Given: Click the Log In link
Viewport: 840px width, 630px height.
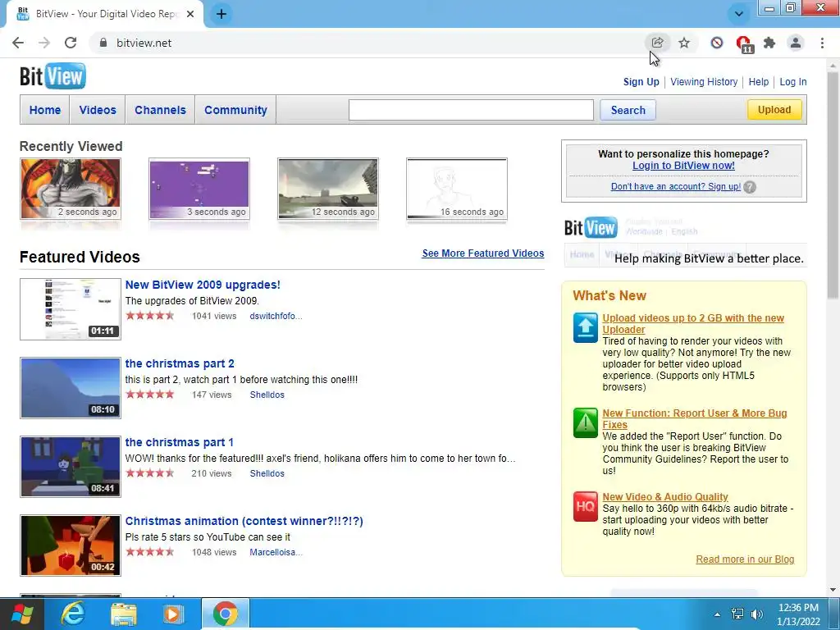Looking at the screenshot, I should (793, 82).
